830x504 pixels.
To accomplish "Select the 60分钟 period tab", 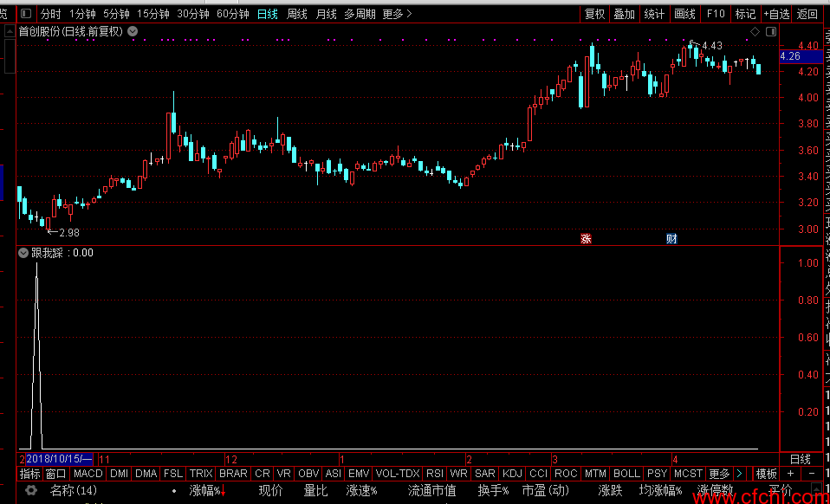I will pos(232,14).
